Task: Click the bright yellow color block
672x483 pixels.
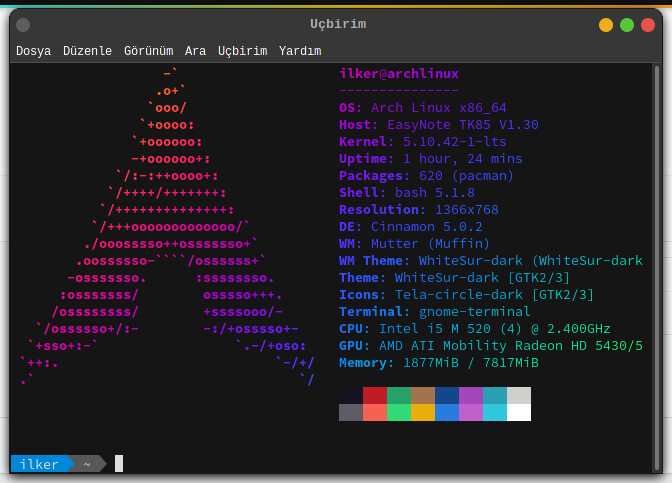Action: click(423, 412)
